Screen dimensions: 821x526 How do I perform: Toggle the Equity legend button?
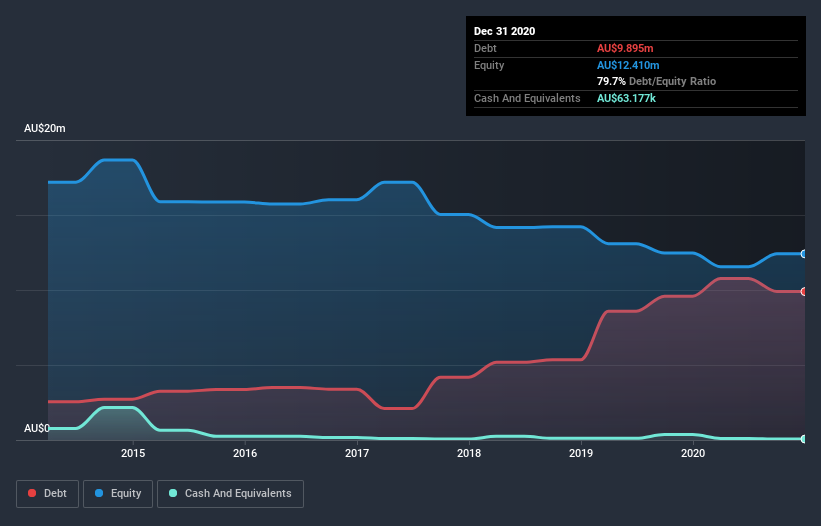[118, 494]
